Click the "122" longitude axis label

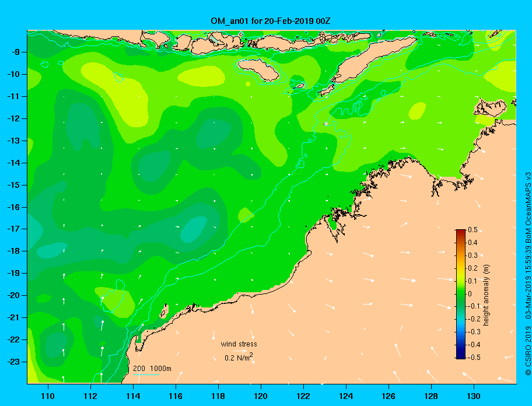[x=303, y=396]
